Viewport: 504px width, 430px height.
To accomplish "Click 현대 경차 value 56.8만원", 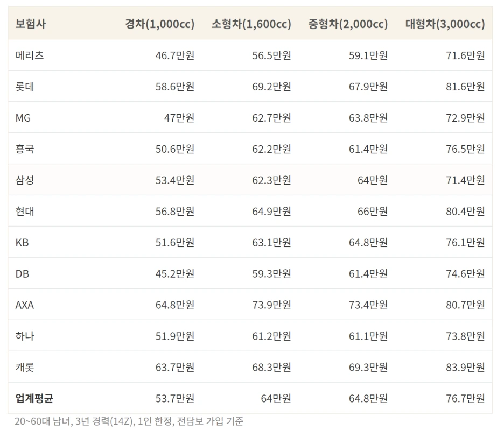I will [175, 211].
